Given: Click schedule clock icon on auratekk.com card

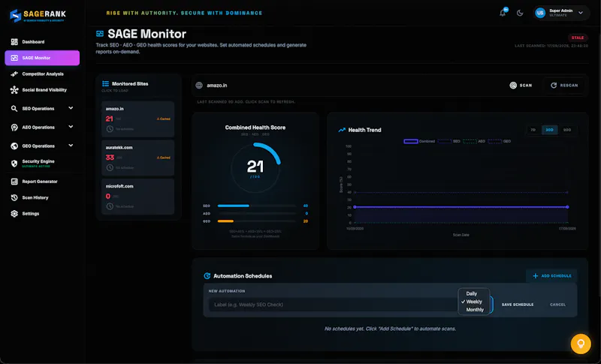Looking at the screenshot, I should [x=110, y=167].
